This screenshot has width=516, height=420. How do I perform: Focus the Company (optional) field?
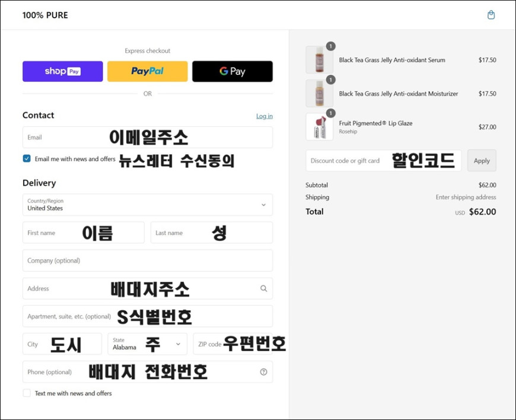click(x=148, y=260)
